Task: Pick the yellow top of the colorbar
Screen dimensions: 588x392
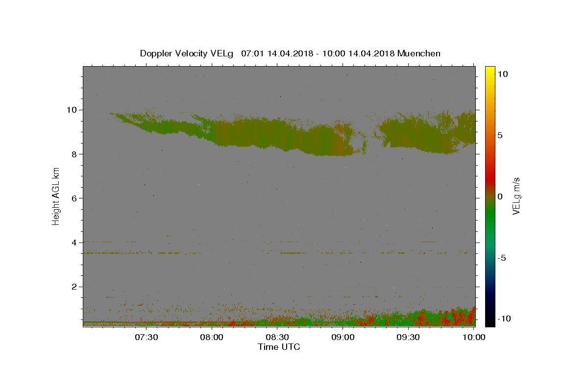Action: (490, 71)
